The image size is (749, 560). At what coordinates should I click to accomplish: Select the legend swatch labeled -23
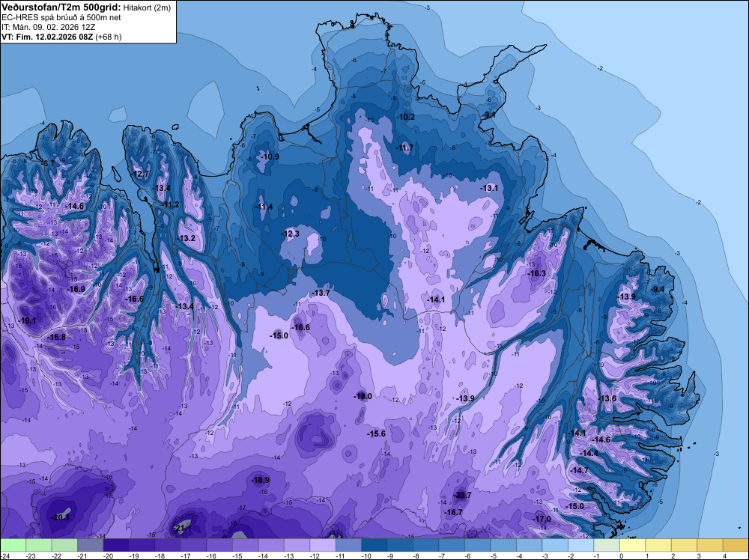39,545
